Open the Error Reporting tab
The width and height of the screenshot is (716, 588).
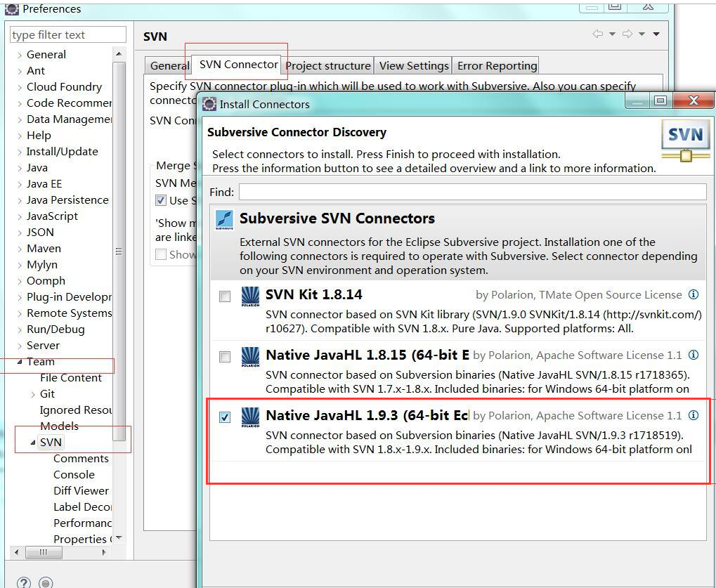click(495, 65)
